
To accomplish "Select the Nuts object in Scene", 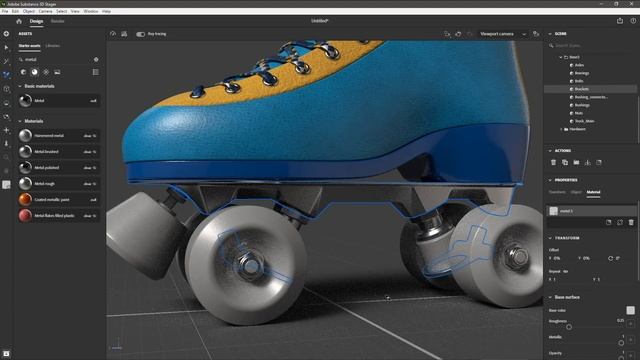I will [x=578, y=113].
